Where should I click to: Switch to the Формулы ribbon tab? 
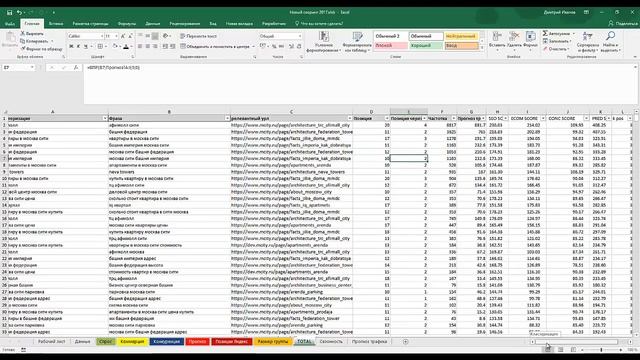127,24
